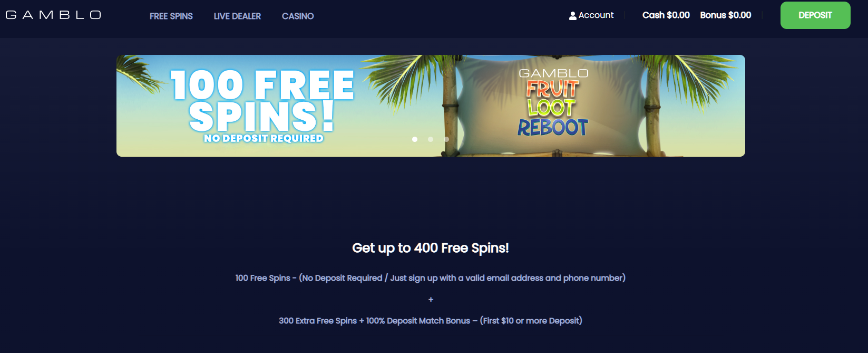Open the Free Spins menu item
This screenshot has width=868, height=353.
(x=171, y=16)
